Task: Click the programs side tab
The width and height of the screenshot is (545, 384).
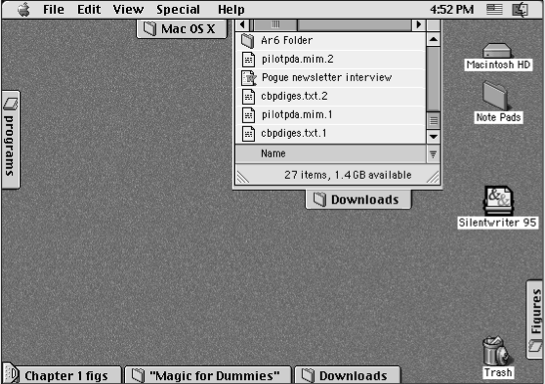Action: [x=11, y=140]
